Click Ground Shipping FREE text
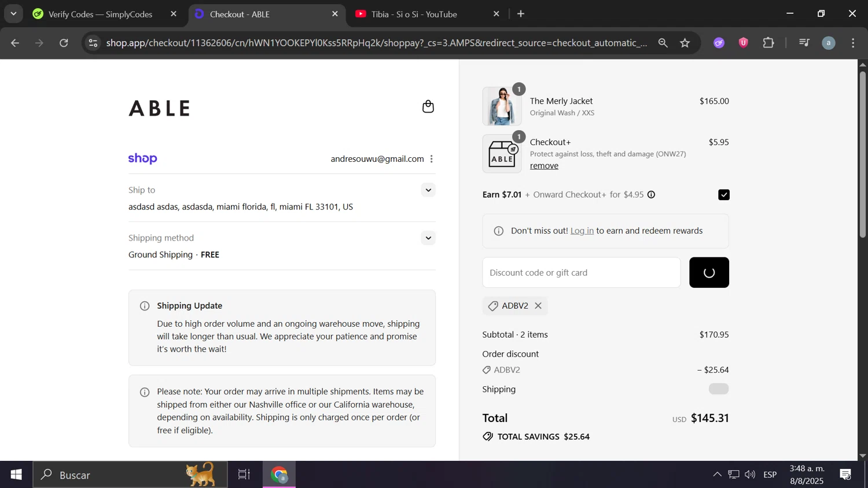 174,255
